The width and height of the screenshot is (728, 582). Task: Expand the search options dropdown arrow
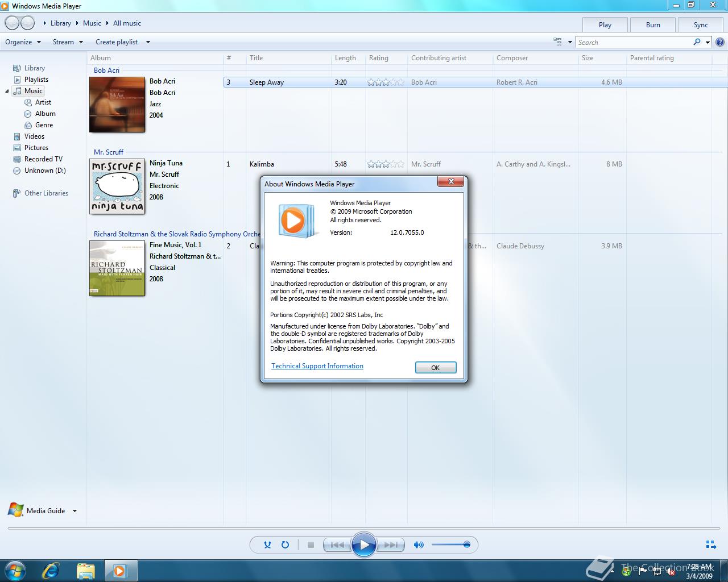[x=708, y=42]
